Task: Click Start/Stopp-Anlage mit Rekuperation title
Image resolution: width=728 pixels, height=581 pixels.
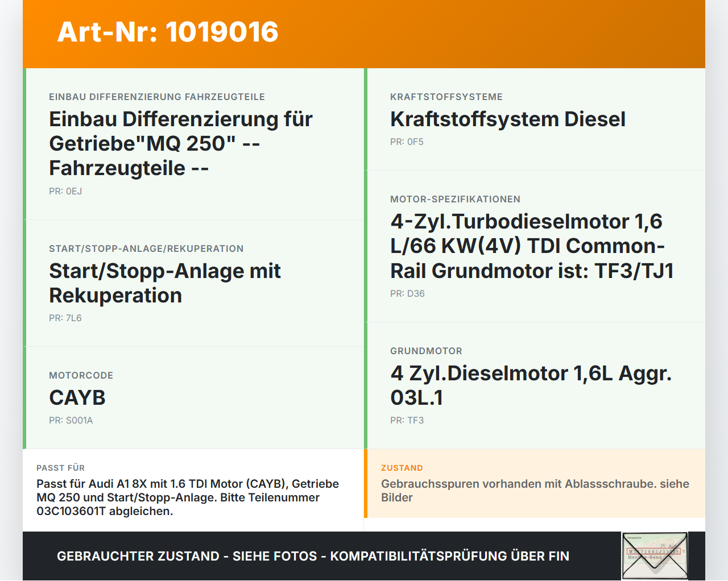Action: tap(165, 283)
